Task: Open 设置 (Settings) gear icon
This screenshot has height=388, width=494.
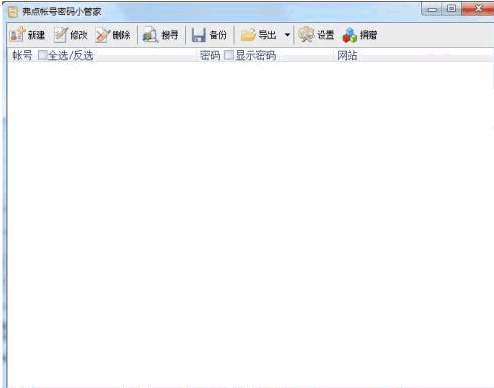Action: coord(306,35)
